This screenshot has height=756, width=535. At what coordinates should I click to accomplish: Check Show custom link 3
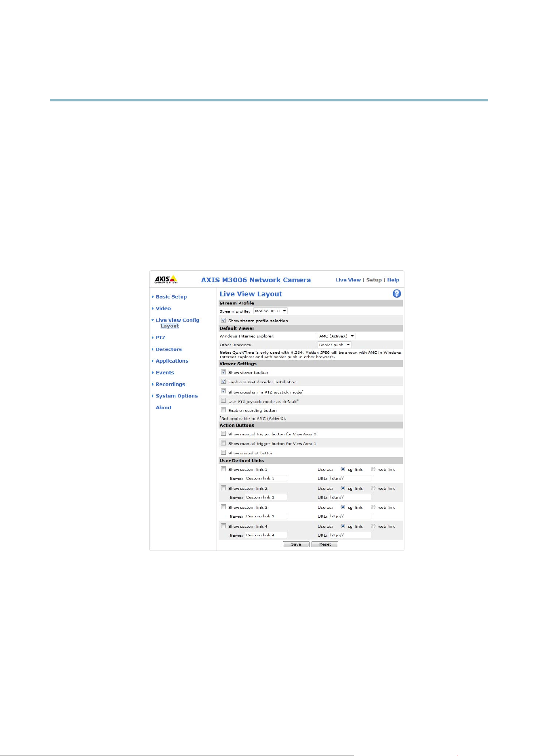pyautogui.click(x=223, y=507)
